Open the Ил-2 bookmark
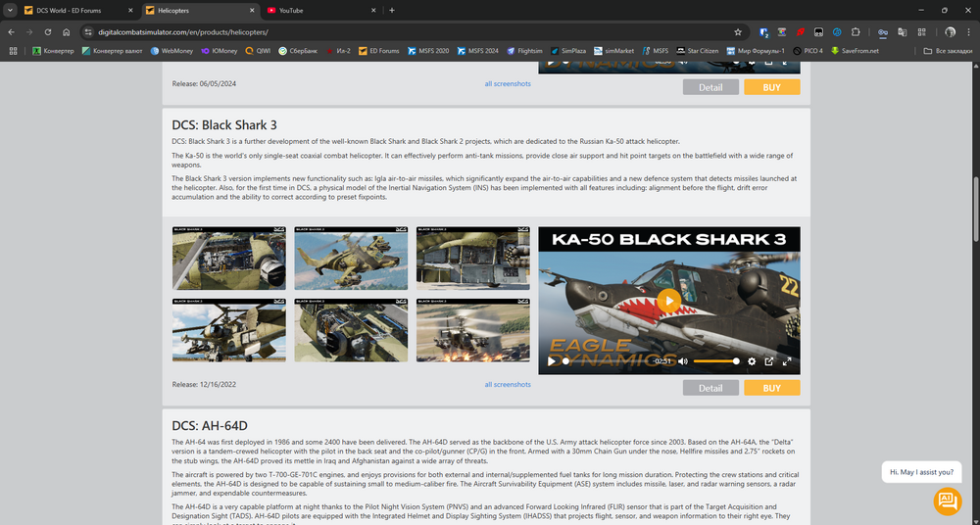Screen dimensions: 980x525 (x=339, y=51)
